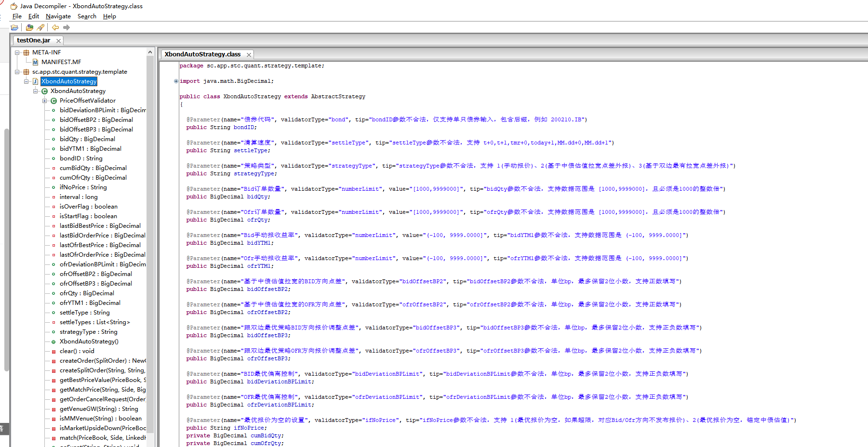
Task: Select cumBidQty : BigDecimal field
Action: click(93, 168)
